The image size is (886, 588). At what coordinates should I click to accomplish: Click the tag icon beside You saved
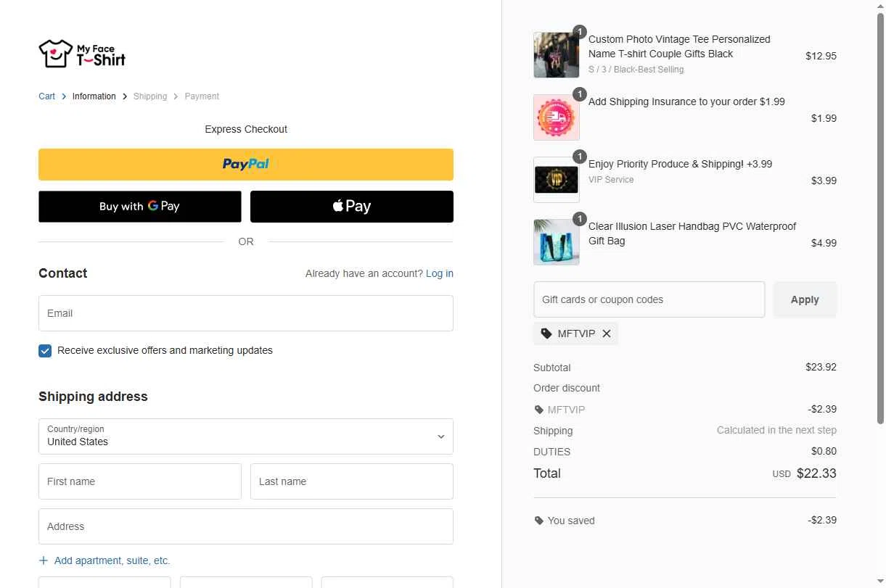538,521
